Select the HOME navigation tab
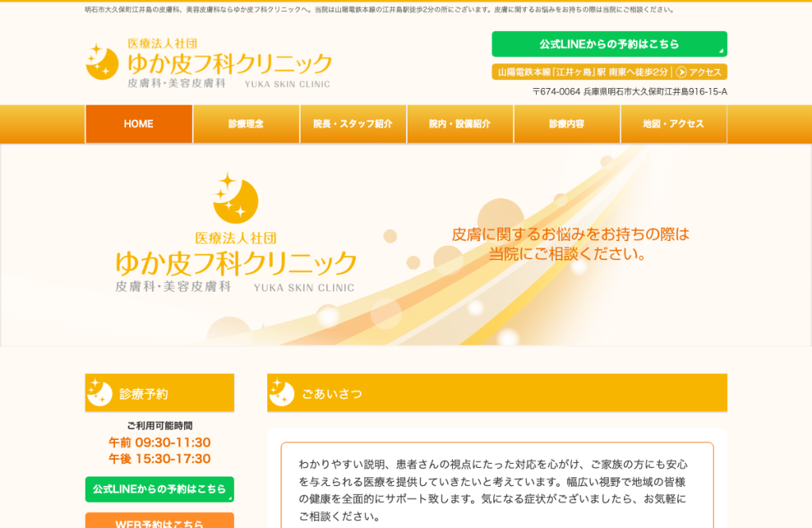Screen dimensions: 812x528 point(139,124)
